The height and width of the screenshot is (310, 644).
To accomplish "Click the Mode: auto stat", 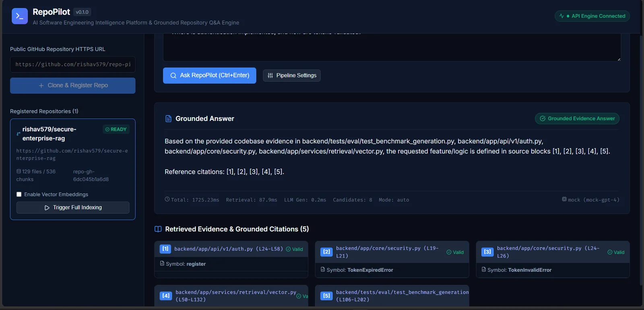I will point(394,200).
